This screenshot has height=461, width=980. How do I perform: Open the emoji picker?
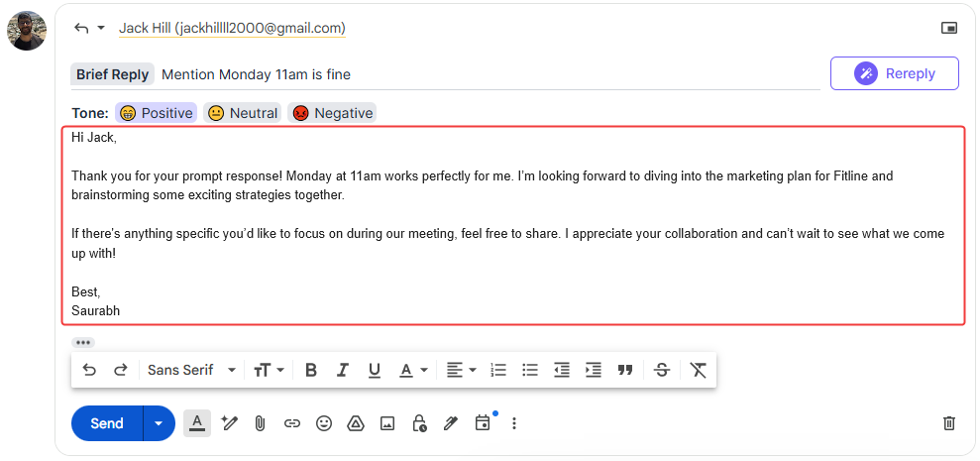pos(324,423)
